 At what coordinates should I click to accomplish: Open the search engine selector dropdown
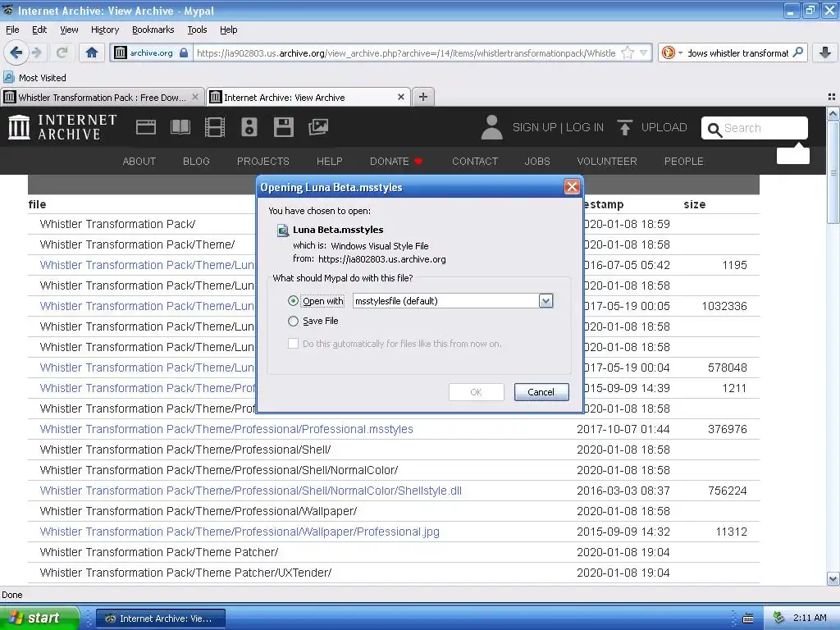672,52
